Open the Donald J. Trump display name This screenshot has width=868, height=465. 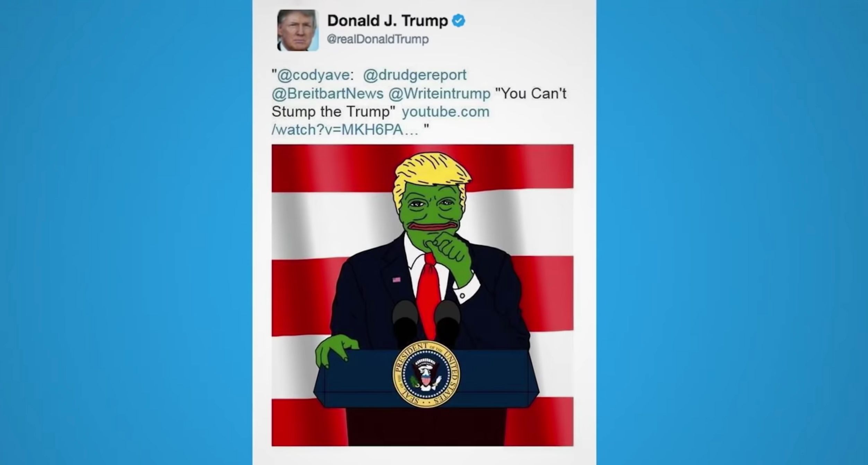(388, 21)
